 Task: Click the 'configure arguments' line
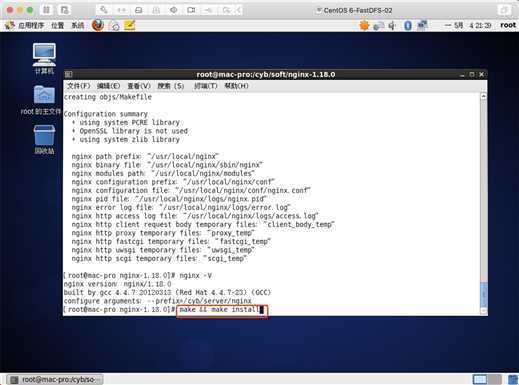coord(157,301)
